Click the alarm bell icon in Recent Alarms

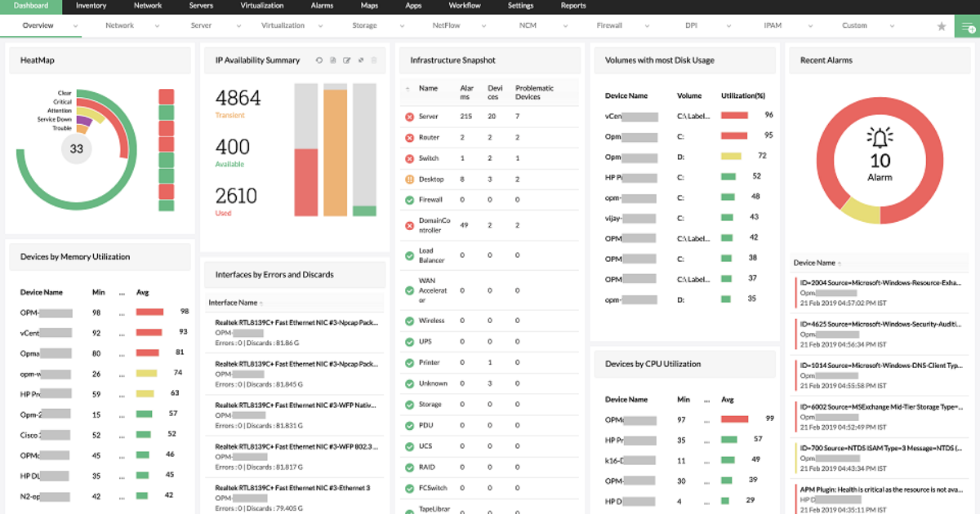[880, 137]
